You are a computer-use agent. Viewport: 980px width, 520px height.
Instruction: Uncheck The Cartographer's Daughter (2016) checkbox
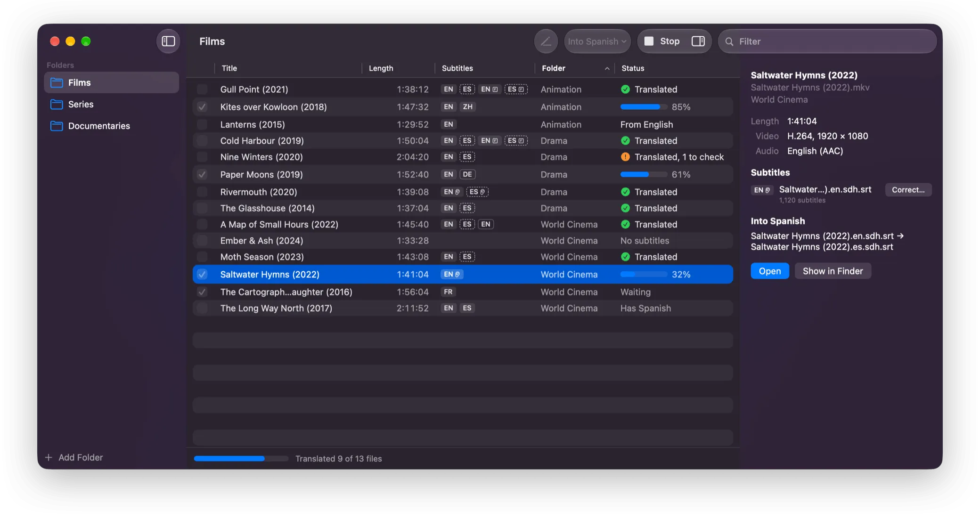[x=202, y=292]
